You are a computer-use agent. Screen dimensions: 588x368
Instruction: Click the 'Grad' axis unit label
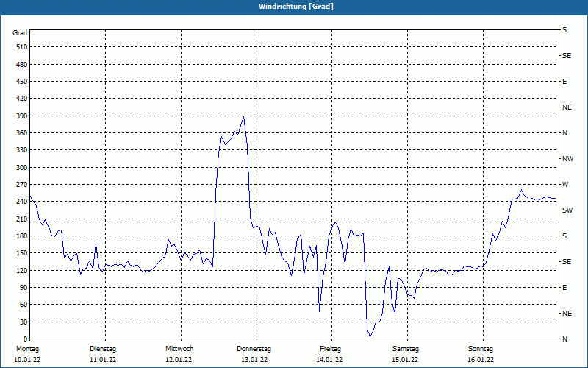20,33
